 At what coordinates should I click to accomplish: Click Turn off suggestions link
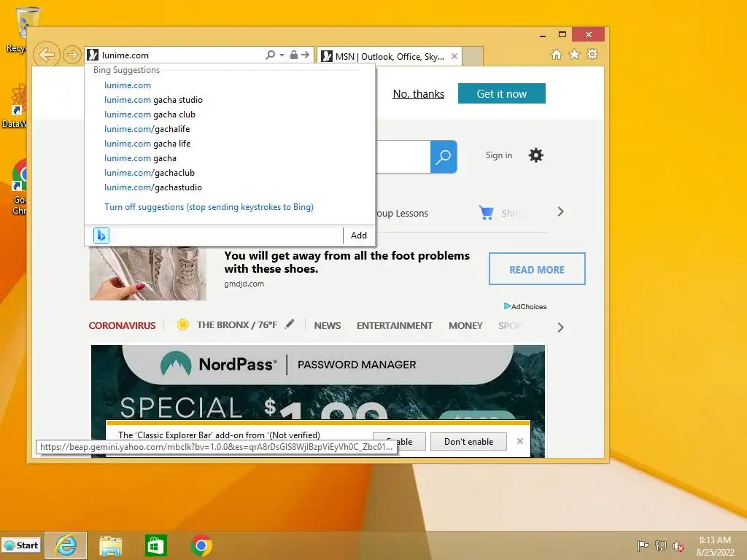(x=209, y=207)
